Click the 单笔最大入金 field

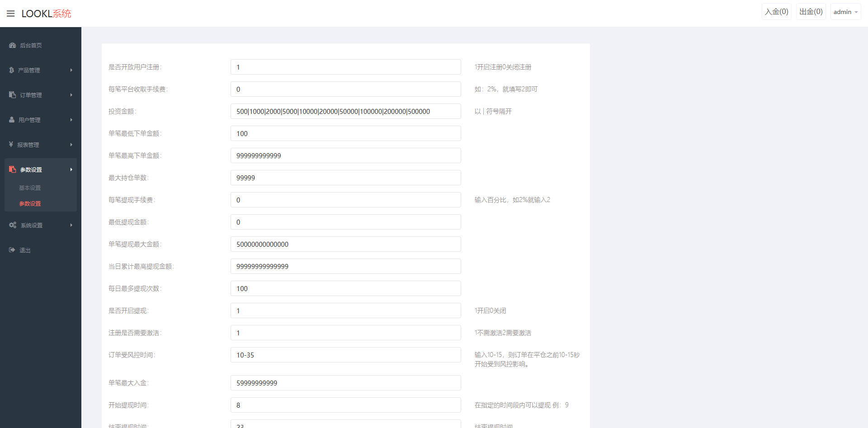click(x=346, y=383)
